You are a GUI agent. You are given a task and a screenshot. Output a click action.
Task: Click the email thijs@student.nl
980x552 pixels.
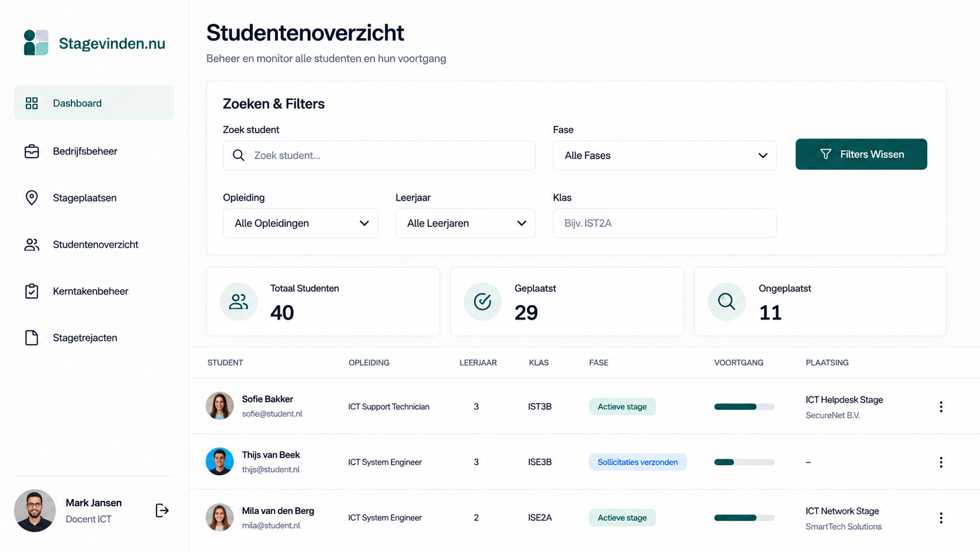[271, 469]
